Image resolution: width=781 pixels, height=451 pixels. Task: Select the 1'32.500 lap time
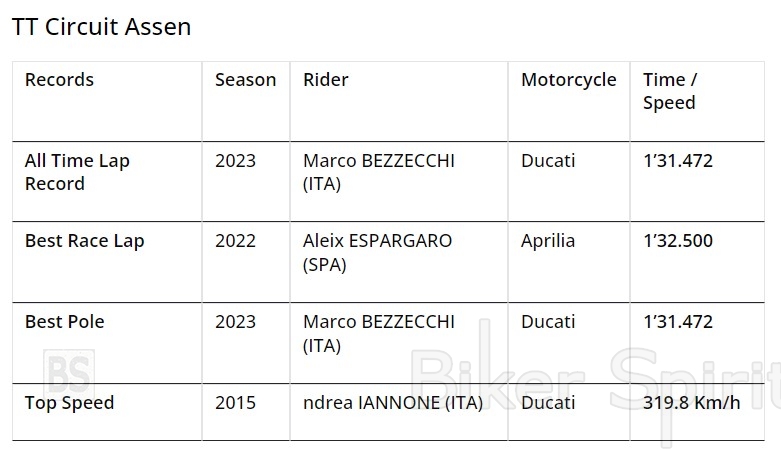coord(678,241)
